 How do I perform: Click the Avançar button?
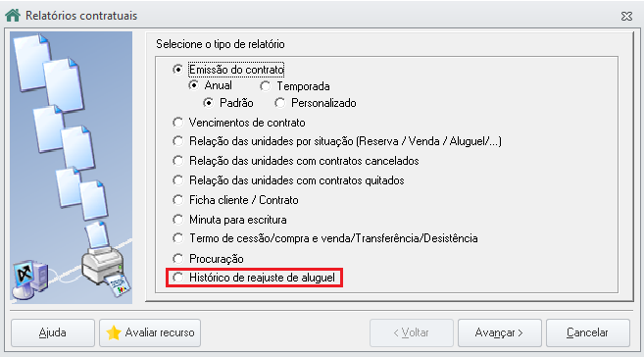click(500, 332)
